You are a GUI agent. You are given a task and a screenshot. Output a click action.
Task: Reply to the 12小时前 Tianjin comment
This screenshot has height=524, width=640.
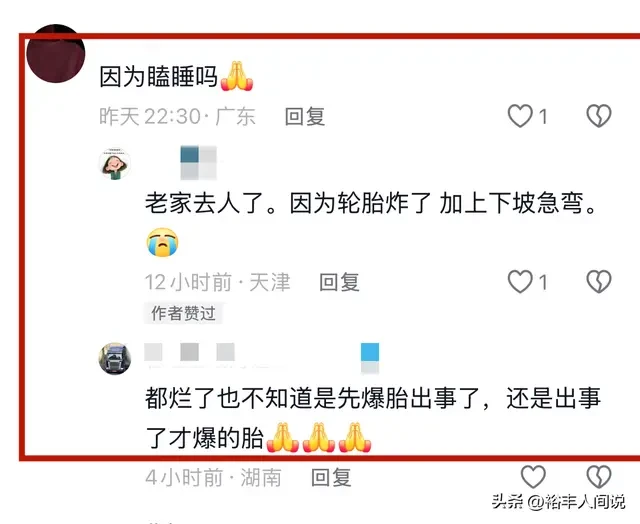tap(339, 282)
